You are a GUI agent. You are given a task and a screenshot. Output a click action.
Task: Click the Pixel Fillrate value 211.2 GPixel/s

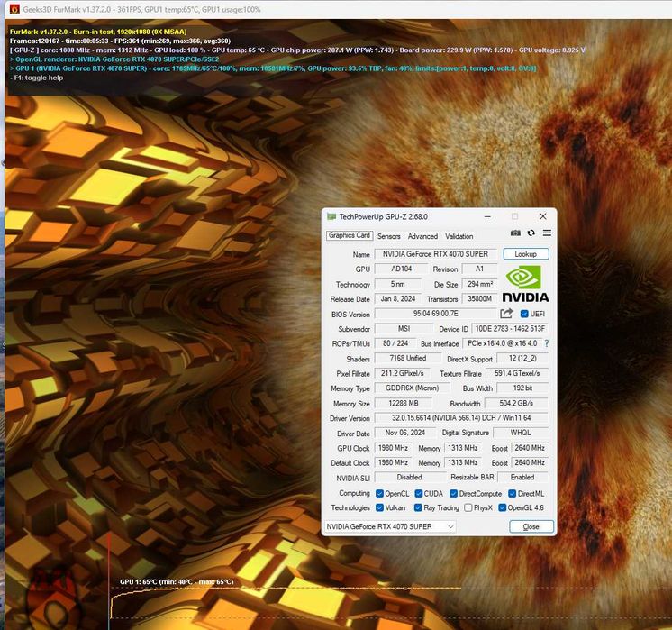403,373
